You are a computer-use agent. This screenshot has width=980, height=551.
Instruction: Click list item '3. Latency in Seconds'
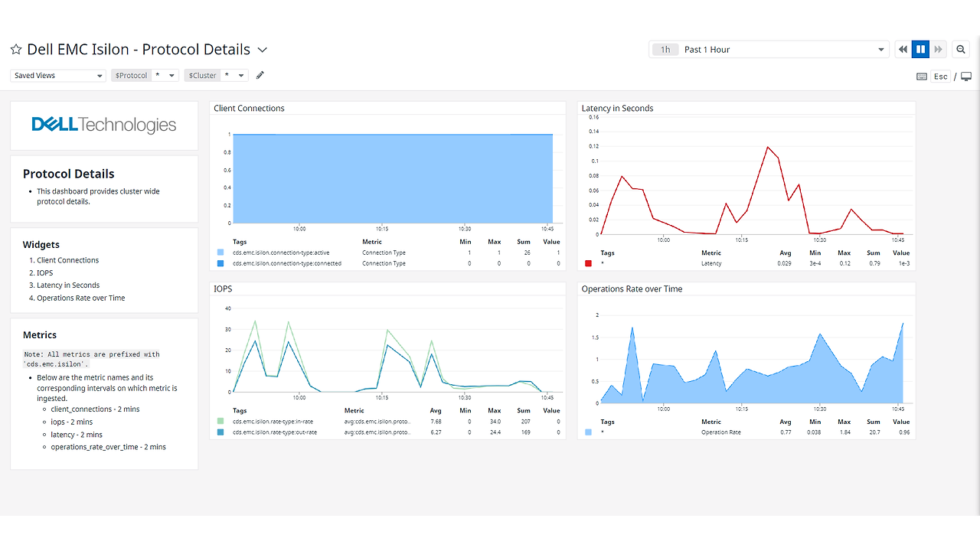coord(65,285)
